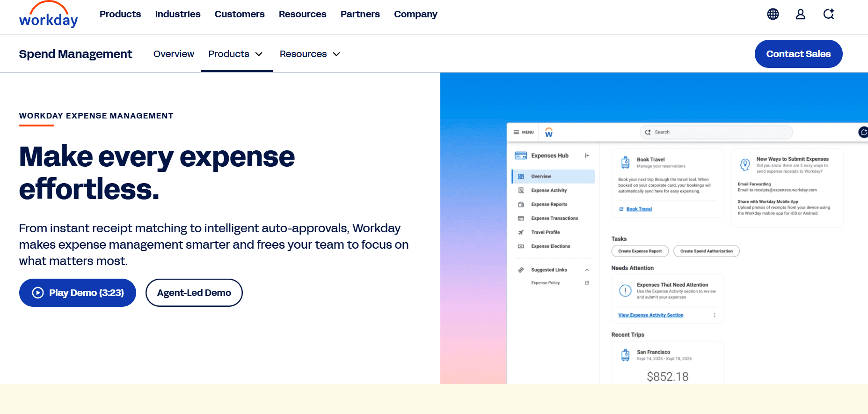868x414 pixels.
Task: Click the Create Spend Authorization button
Action: (x=707, y=251)
